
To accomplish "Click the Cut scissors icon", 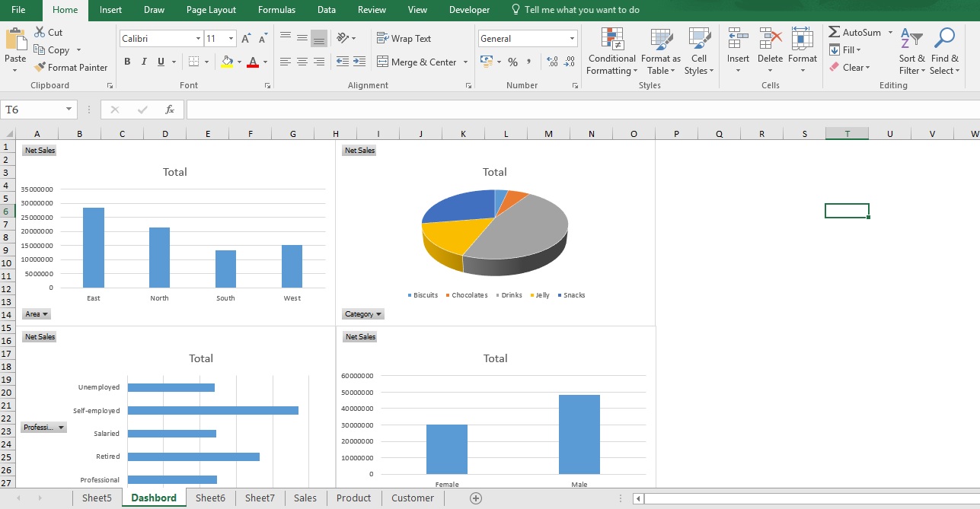I will tap(40, 32).
